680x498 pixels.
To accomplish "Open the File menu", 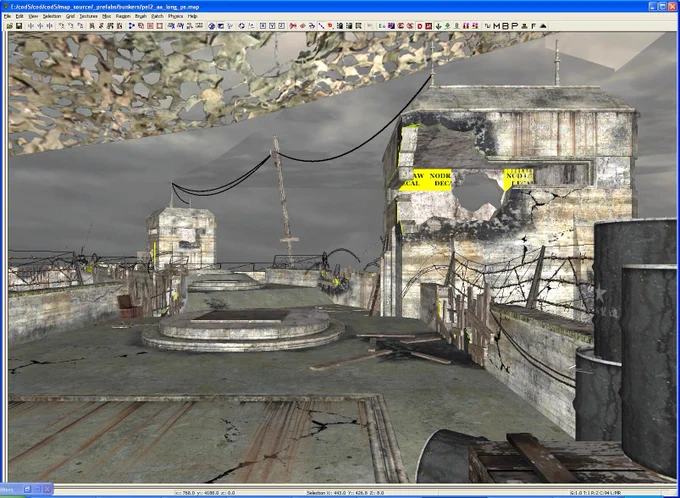I will click(7, 16).
